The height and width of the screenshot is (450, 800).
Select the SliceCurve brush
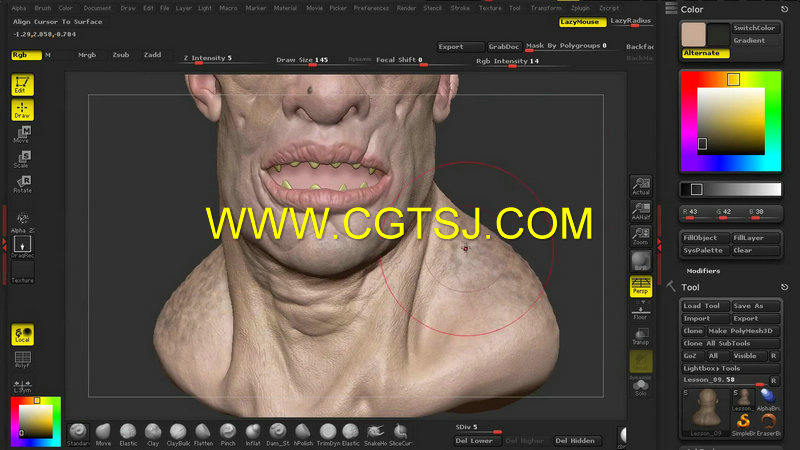click(x=401, y=435)
